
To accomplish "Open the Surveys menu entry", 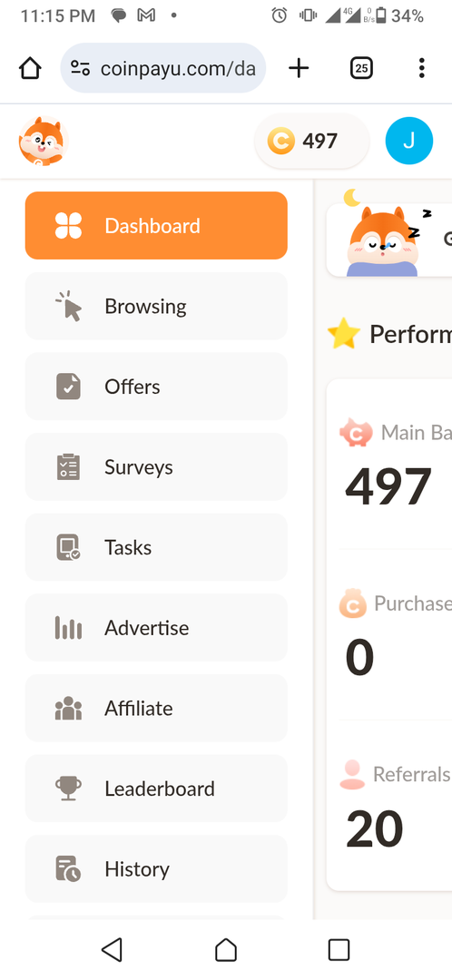I will (156, 467).
